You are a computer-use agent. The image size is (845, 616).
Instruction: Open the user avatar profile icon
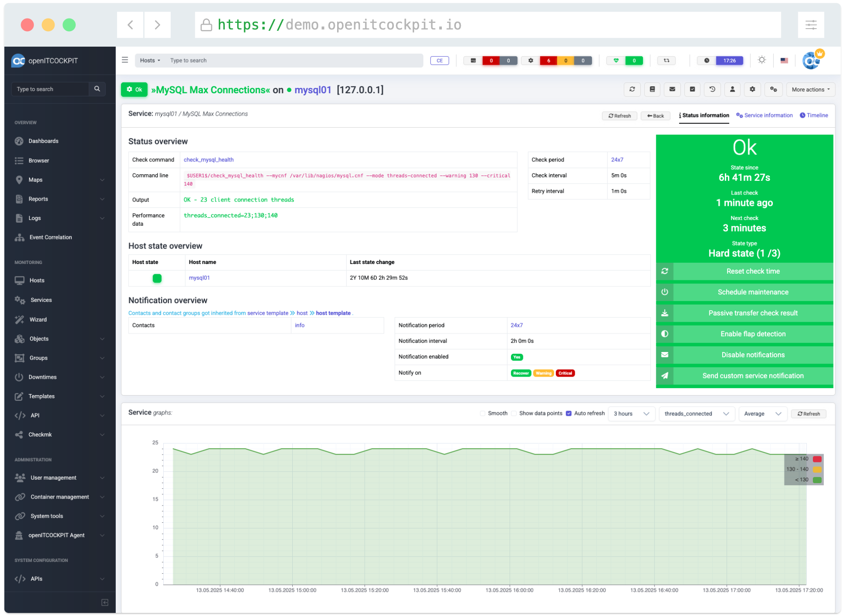click(812, 60)
